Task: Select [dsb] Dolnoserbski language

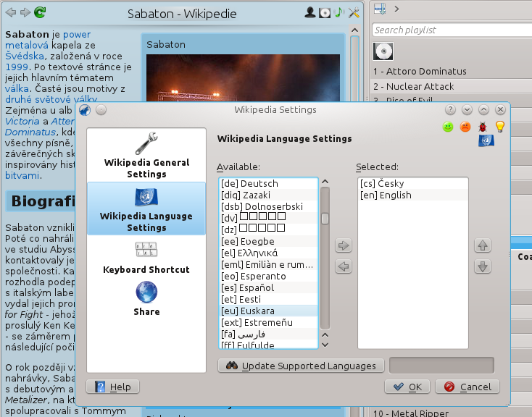Action: (x=268, y=206)
